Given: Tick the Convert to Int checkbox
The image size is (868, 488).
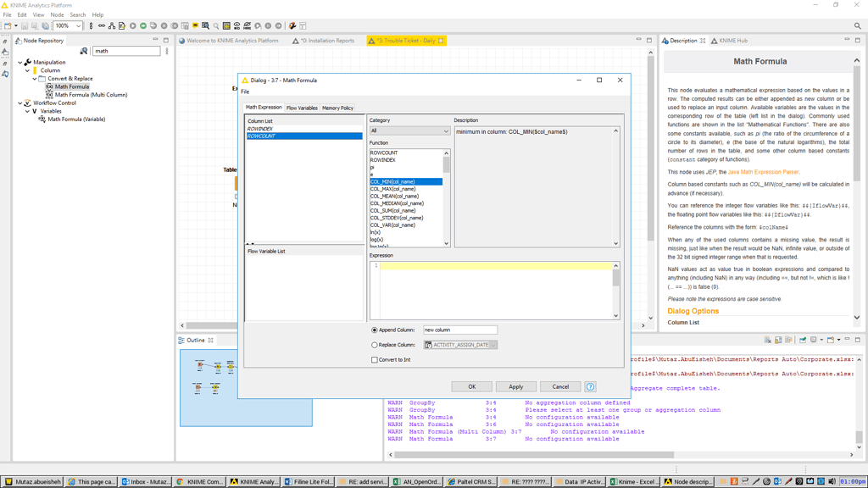Looking at the screenshot, I should click(x=374, y=359).
